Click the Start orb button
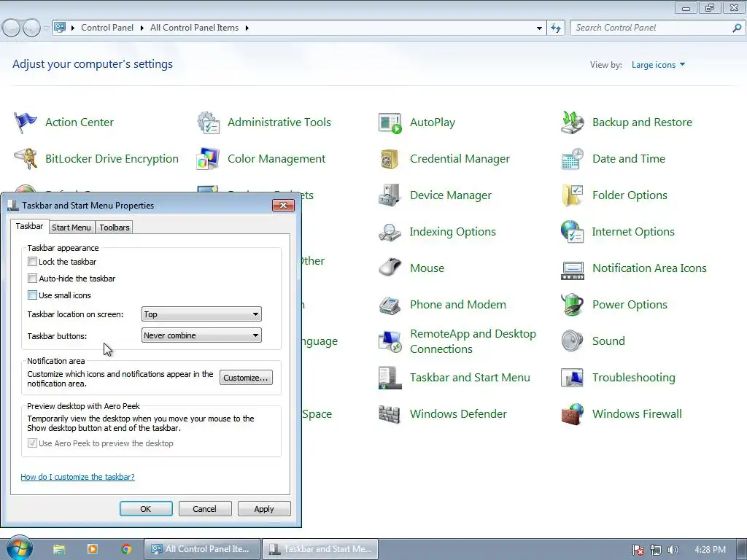 click(19, 548)
